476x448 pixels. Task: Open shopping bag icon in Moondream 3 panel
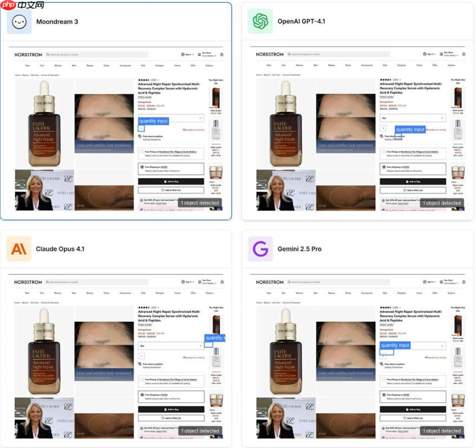(x=221, y=55)
